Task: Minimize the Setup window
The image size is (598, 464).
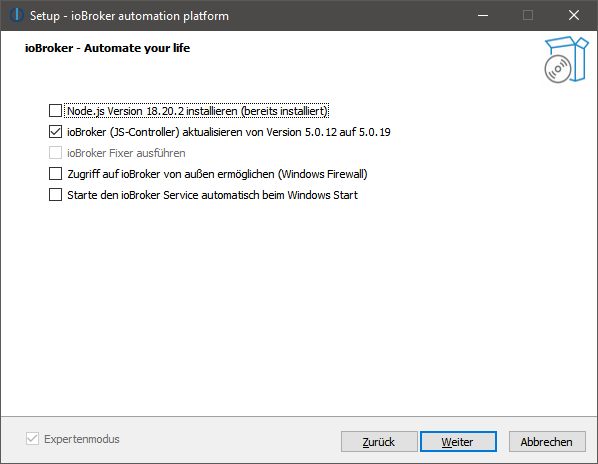Action: point(483,15)
